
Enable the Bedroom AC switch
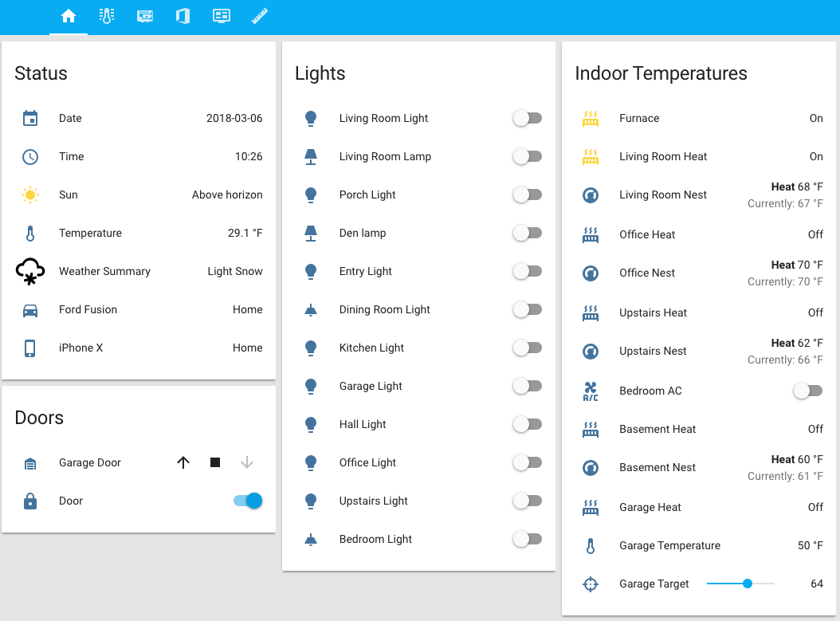click(807, 391)
